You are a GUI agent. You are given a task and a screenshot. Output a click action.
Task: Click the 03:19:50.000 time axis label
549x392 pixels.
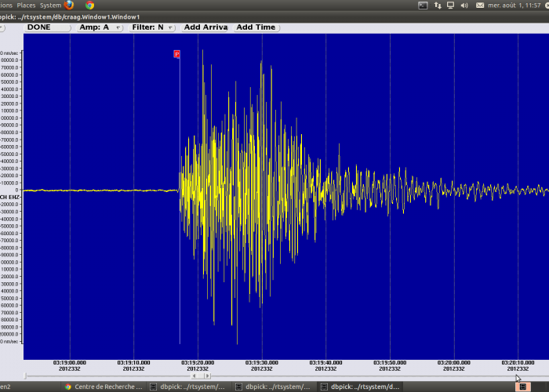click(390, 363)
